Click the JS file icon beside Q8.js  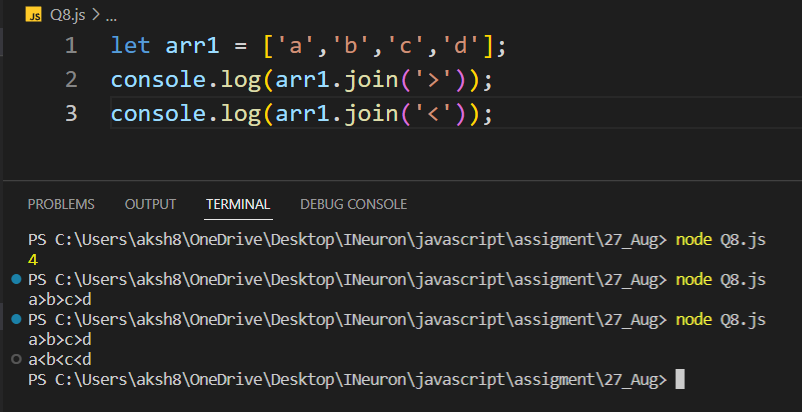coord(33,15)
